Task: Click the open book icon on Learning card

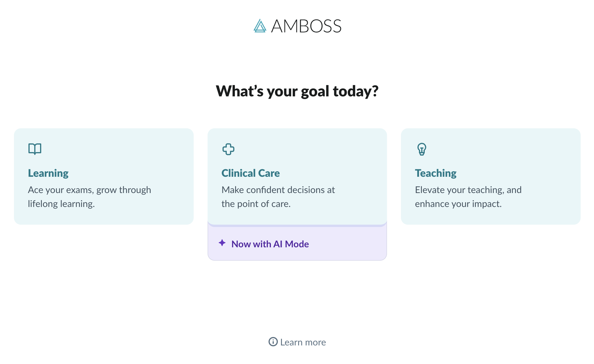Action: (35, 149)
